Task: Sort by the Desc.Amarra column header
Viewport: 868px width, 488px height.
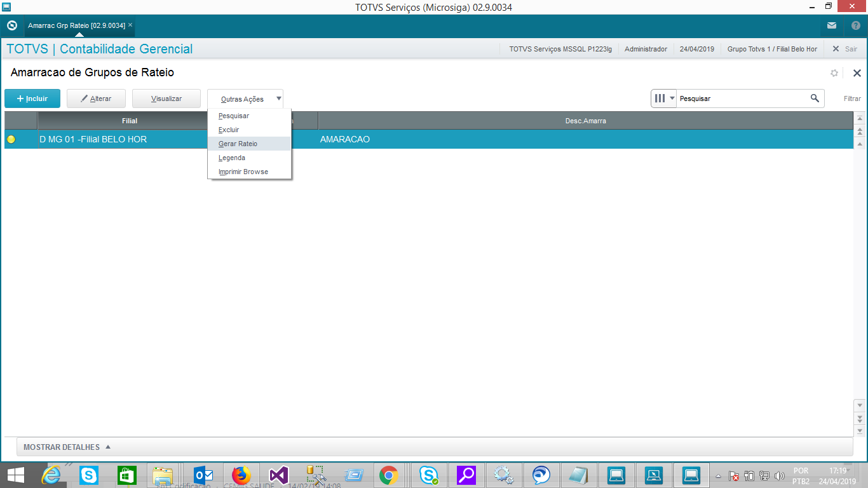Action: 585,121
